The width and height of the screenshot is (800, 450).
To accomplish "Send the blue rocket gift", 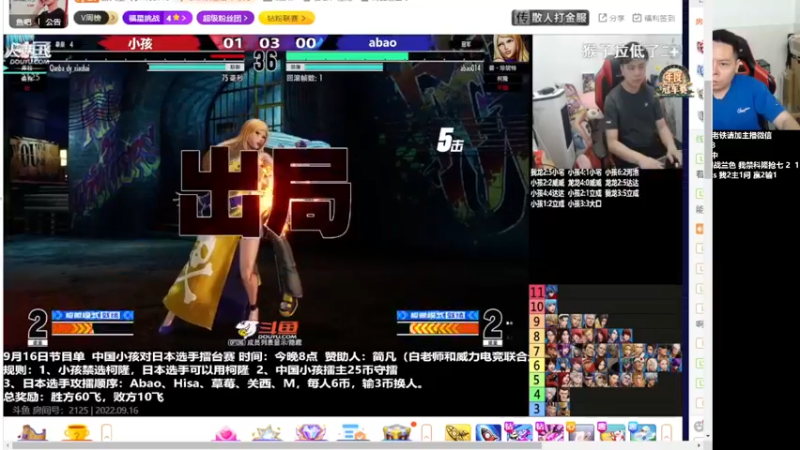I will pos(488,433).
